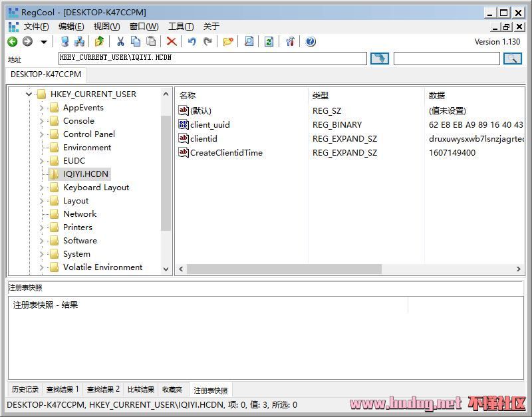Viewport: 532px width, 417px height.
Task: Click the green Back navigation arrow
Action: pos(12,42)
